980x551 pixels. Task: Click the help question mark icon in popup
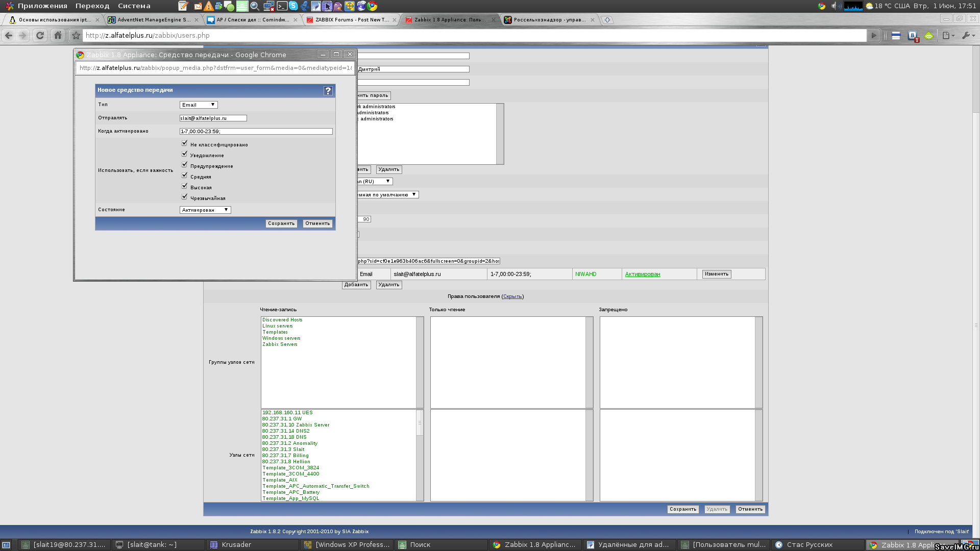pyautogui.click(x=328, y=91)
